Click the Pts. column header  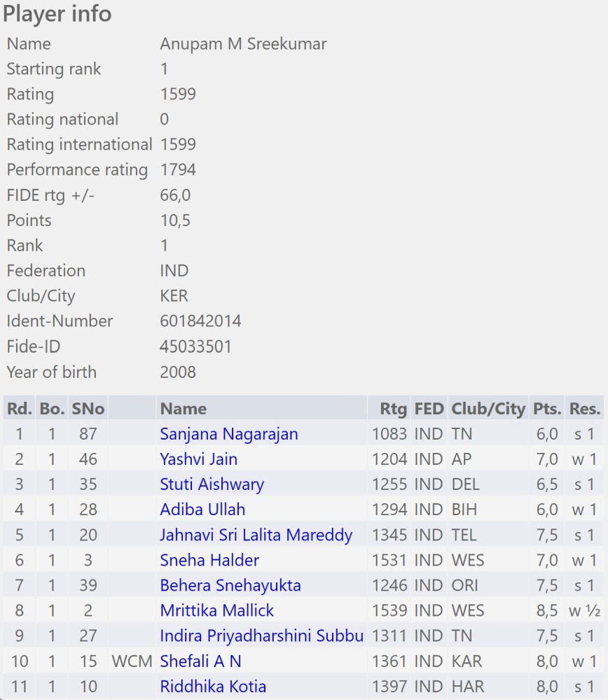(546, 409)
